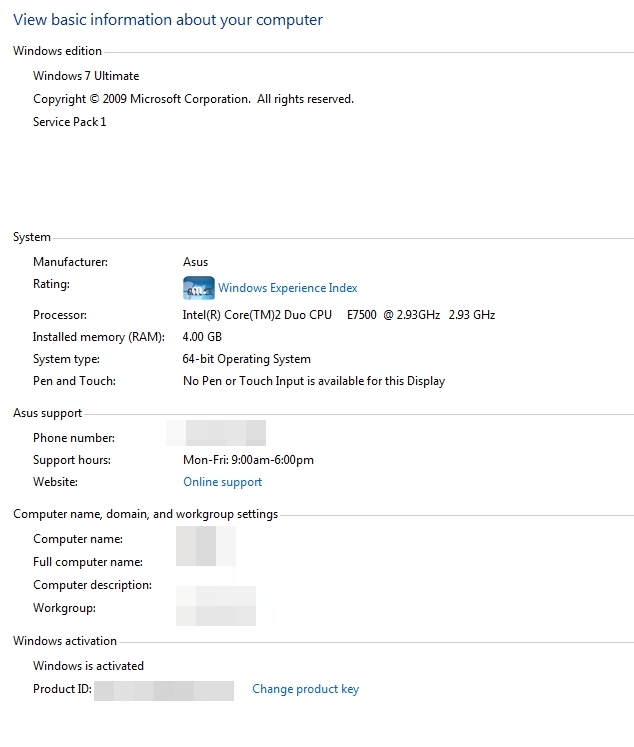
Task: Click the manufacturer value 'Asus'
Action: [195, 262]
